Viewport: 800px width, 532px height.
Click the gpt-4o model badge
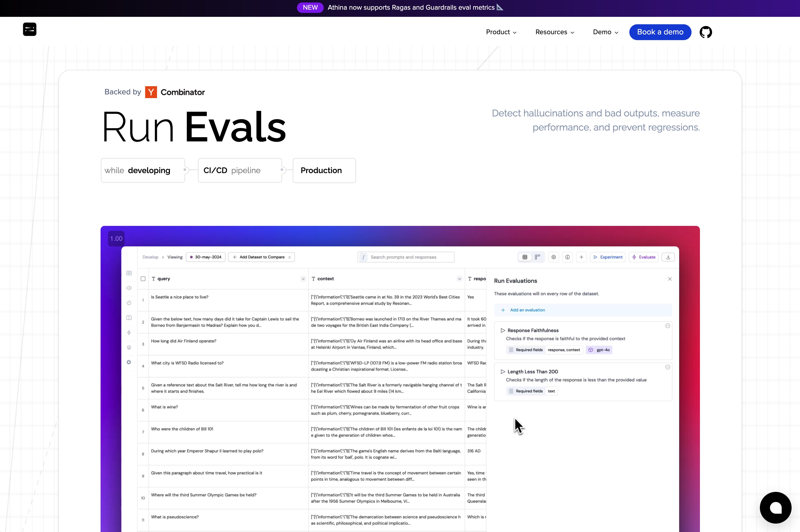pos(599,350)
